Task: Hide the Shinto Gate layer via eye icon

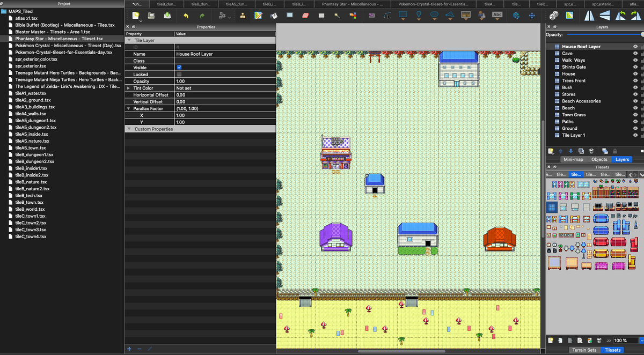Action: (x=635, y=67)
